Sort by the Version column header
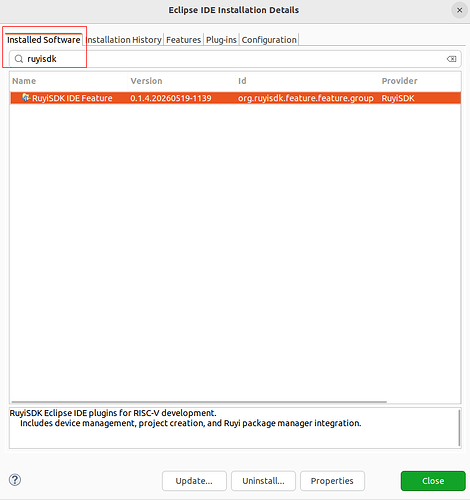 182,81
